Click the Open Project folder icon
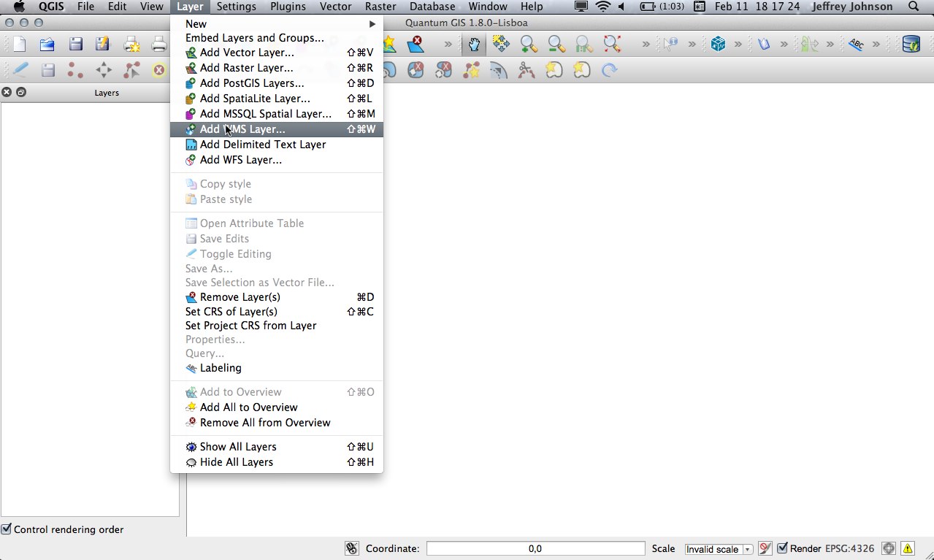This screenshot has height=560, width=934. pos(47,45)
